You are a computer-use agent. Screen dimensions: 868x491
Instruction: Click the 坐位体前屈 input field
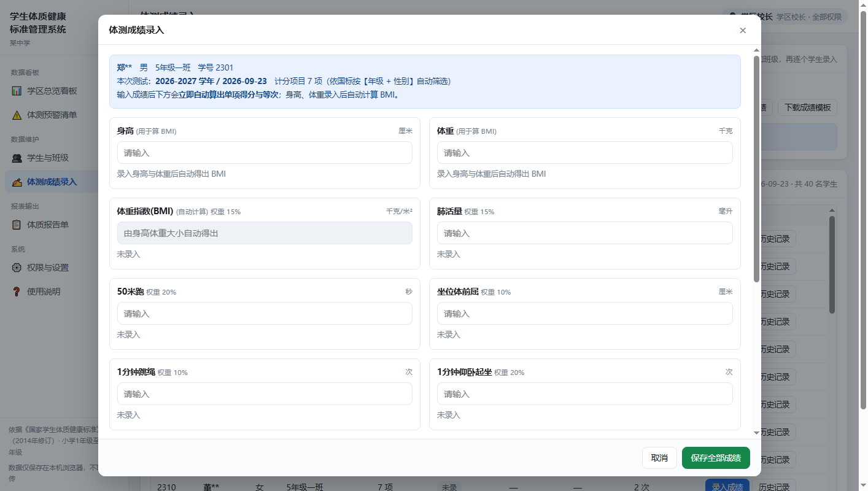click(x=584, y=314)
